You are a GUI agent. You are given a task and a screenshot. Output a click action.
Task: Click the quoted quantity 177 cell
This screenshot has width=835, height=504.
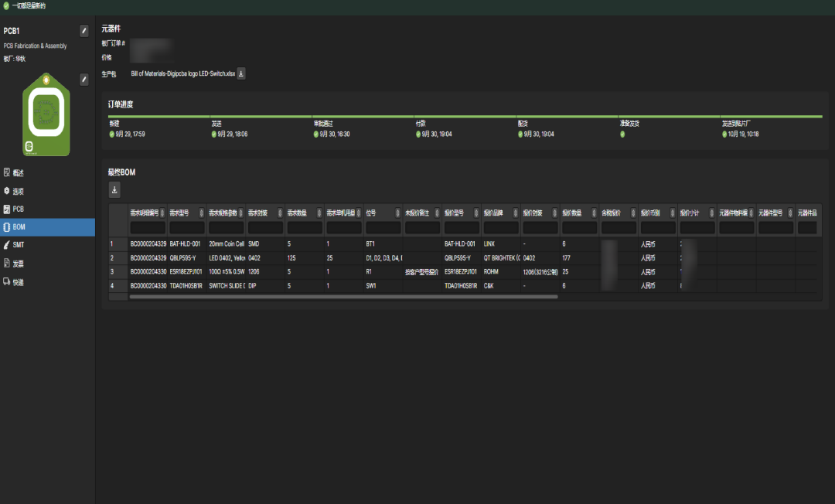coord(579,258)
